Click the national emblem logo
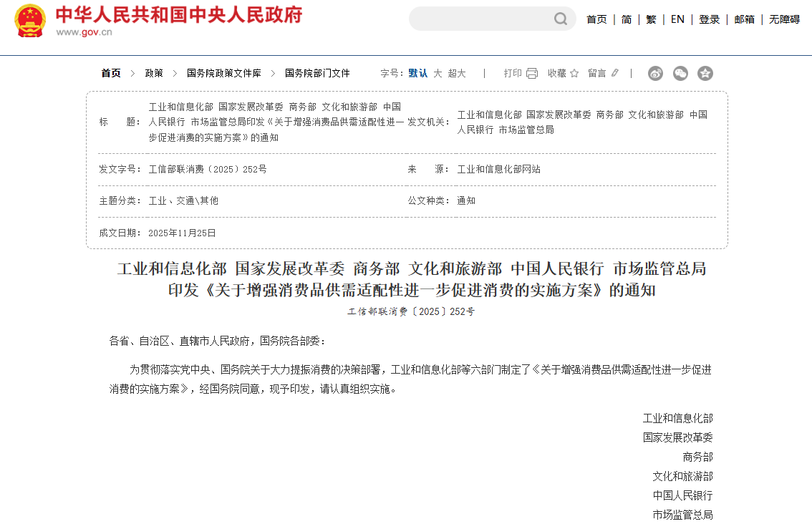812x524 pixels. point(30,21)
